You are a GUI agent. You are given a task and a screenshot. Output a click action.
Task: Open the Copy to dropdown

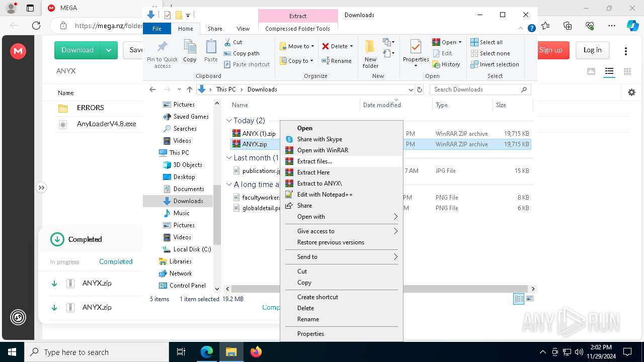click(297, 61)
